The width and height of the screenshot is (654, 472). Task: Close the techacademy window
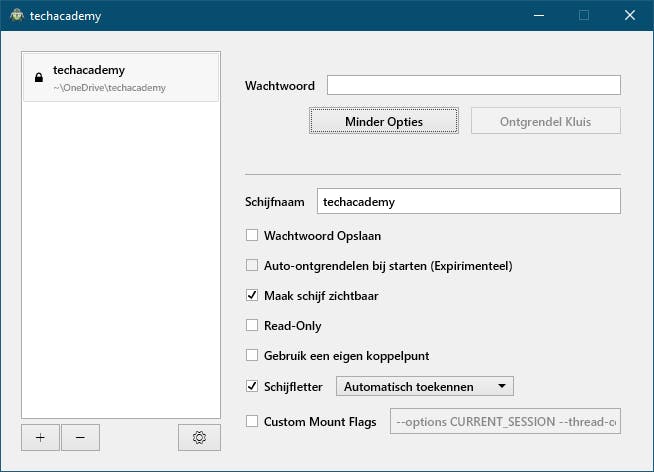click(x=629, y=16)
